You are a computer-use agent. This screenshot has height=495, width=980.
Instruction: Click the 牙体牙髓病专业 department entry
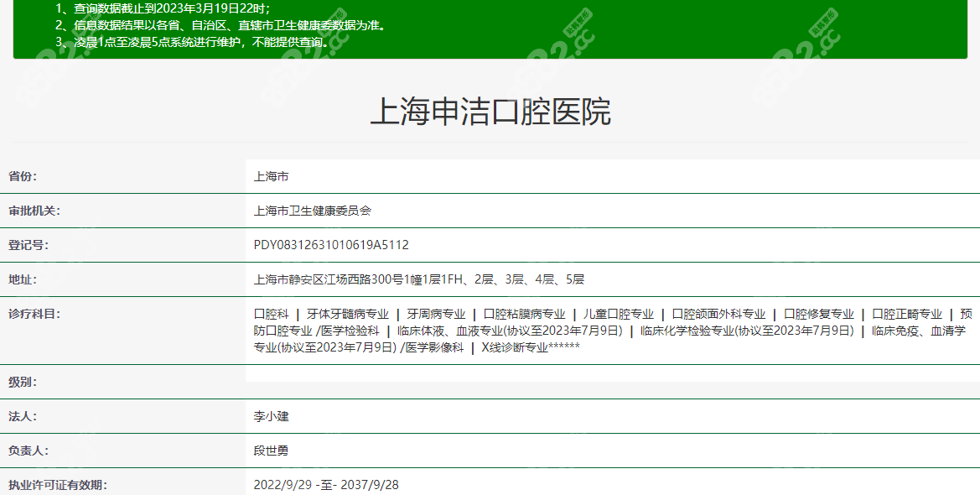click(347, 314)
